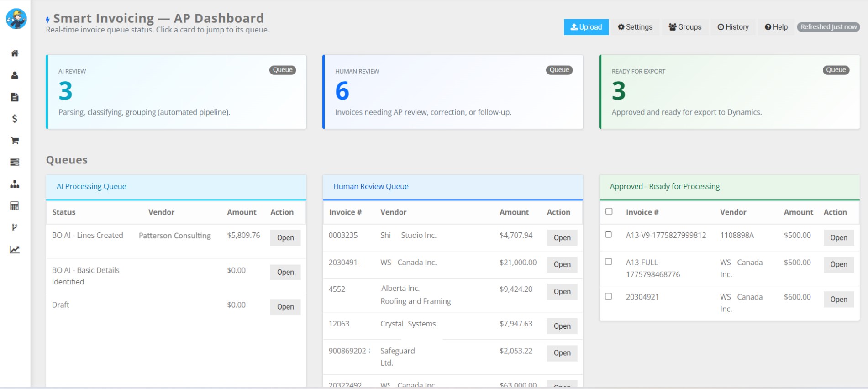Open the user avatar in the sidebar

[x=16, y=19]
